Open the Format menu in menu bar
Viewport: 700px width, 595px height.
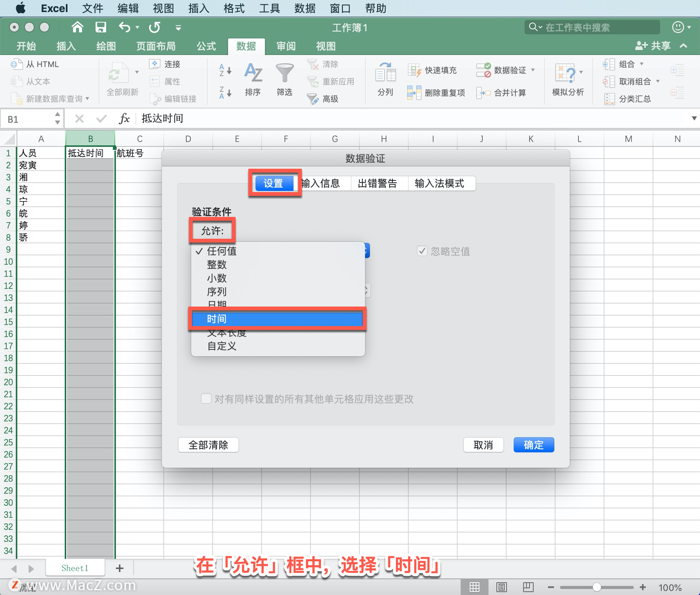click(x=234, y=8)
